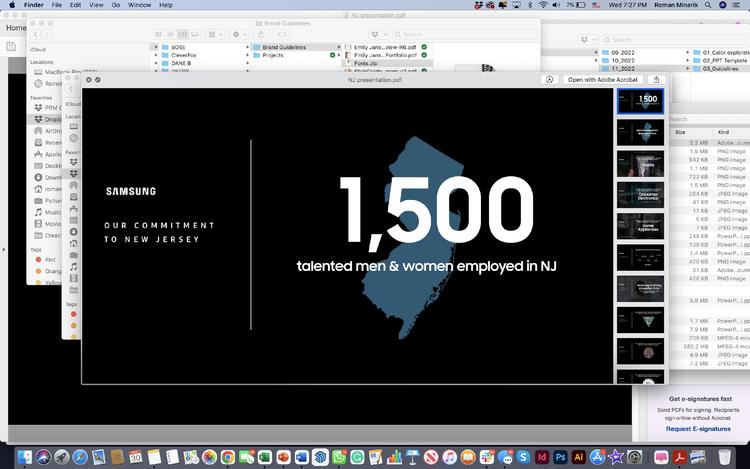Click the Spotlight search icon in menu bar
This screenshot has width=750, height=469.
click(708, 5)
